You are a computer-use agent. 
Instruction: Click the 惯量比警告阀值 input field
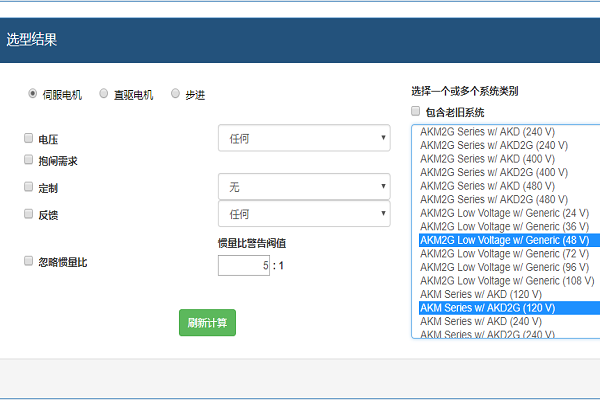pos(244,265)
